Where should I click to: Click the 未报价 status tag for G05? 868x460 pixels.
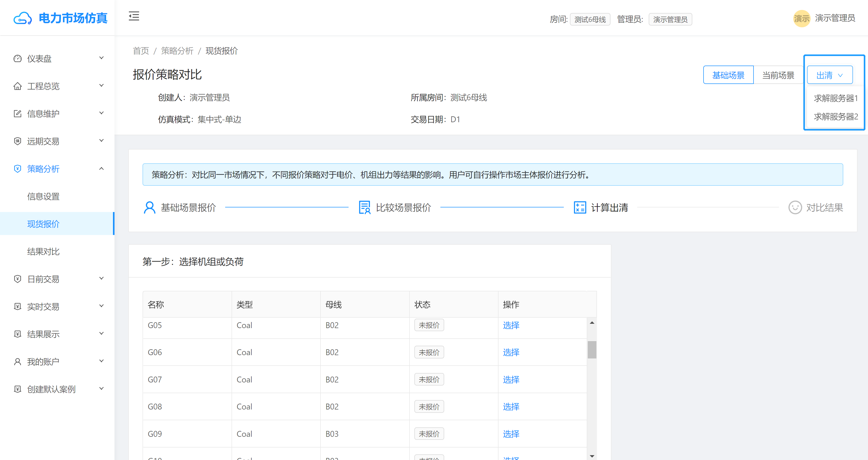coord(429,325)
